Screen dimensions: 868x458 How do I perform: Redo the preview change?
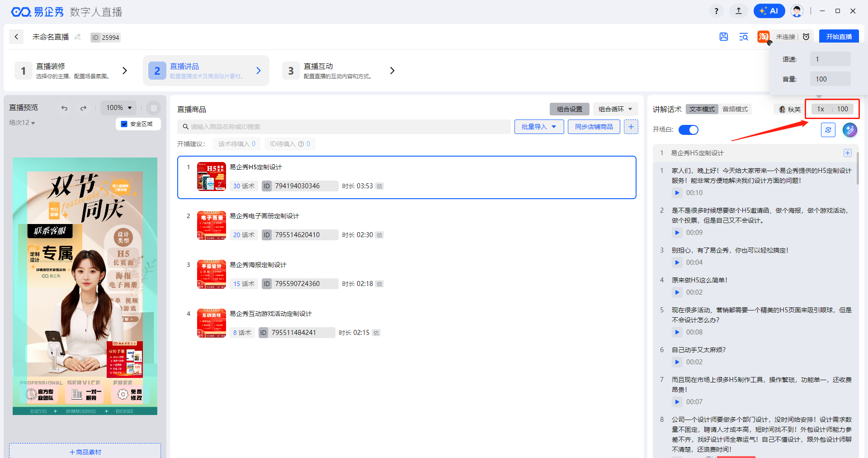coord(83,108)
